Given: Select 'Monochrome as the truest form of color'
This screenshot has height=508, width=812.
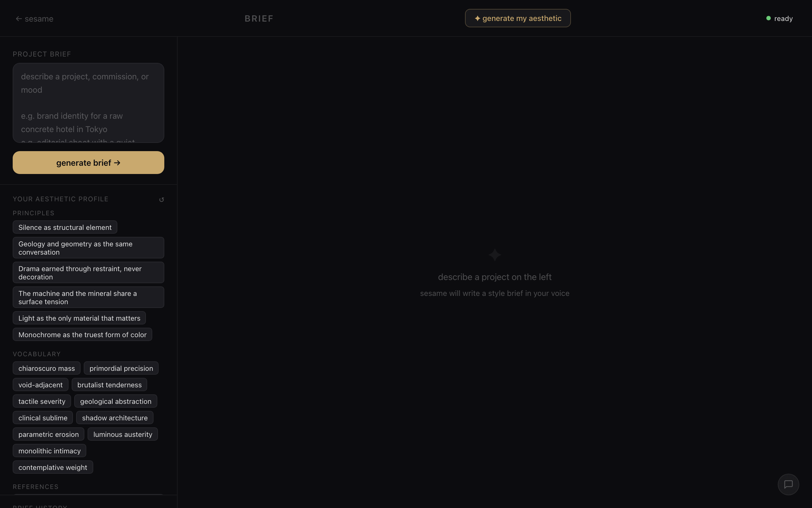Looking at the screenshot, I should [82, 335].
